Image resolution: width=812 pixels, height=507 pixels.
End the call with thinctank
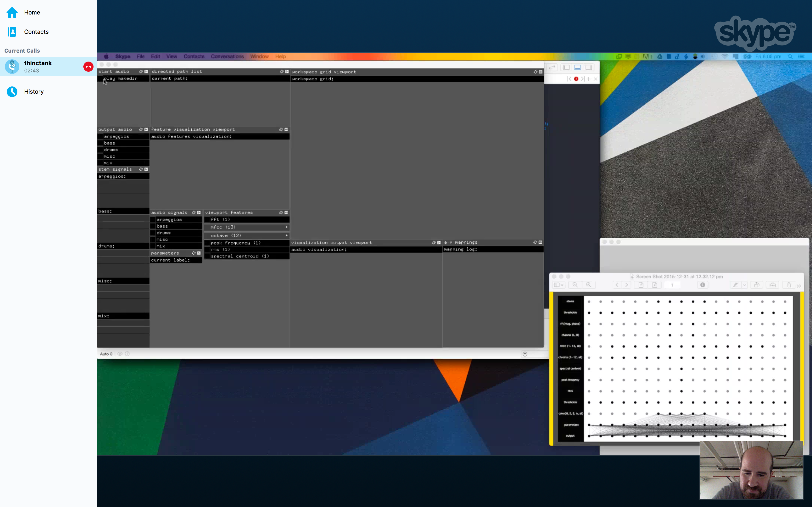(x=88, y=67)
